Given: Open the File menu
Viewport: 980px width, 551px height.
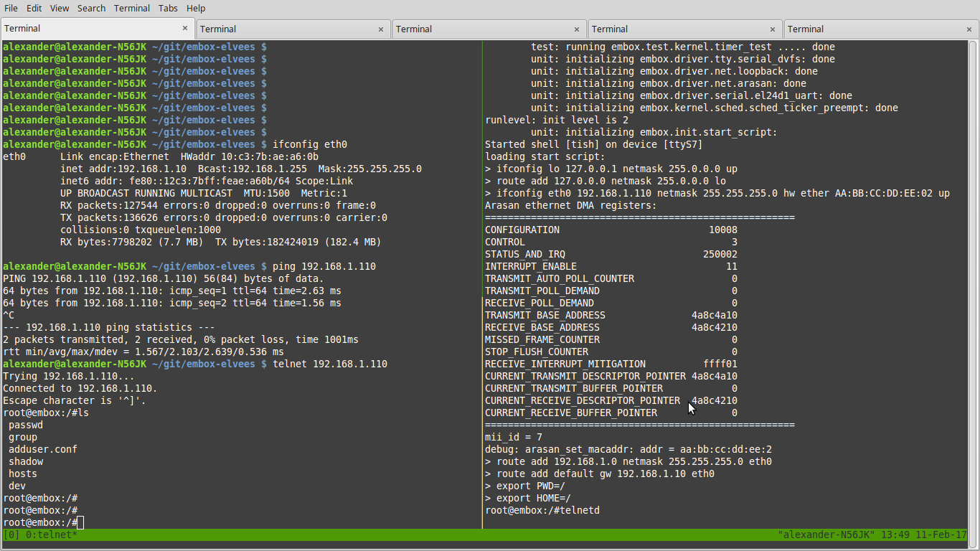Looking at the screenshot, I should [x=11, y=8].
